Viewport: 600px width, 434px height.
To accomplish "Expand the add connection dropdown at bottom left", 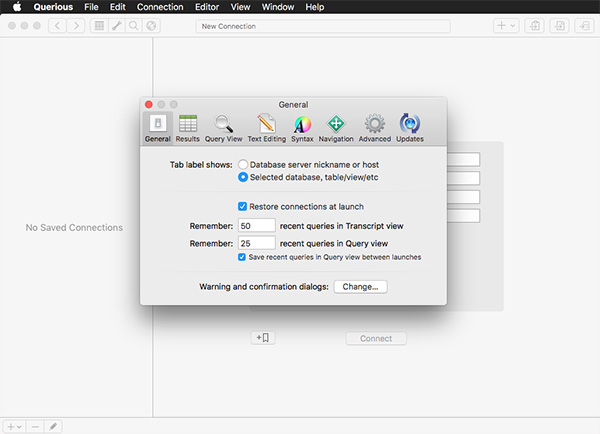I will 15,425.
